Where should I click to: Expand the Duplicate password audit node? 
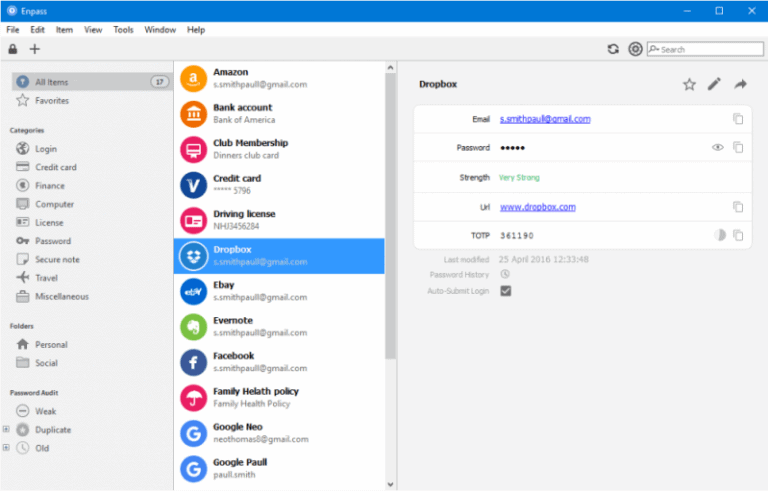pos(6,429)
